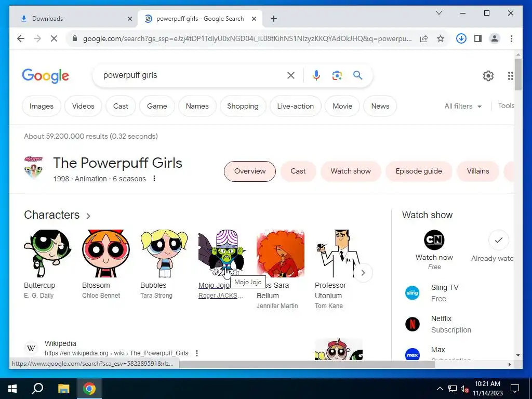Open Windows Start menu

pyautogui.click(x=12, y=389)
